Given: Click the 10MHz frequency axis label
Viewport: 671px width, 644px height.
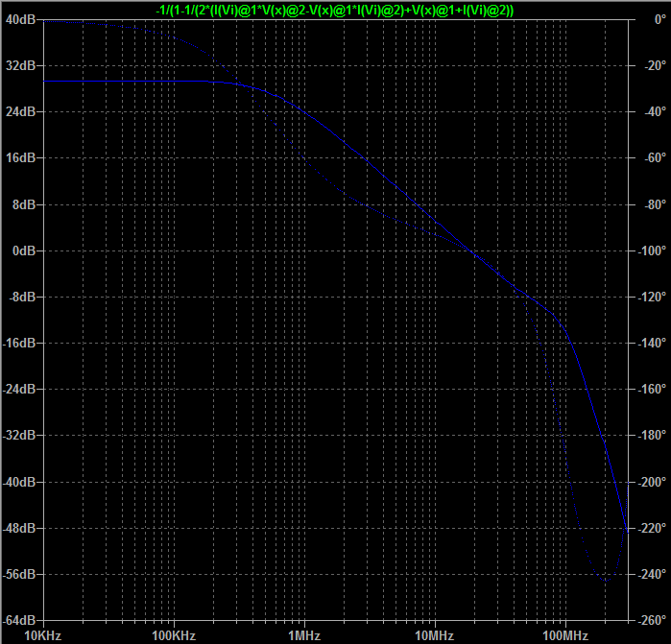Looking at the screenshot, I should [435, 636].
